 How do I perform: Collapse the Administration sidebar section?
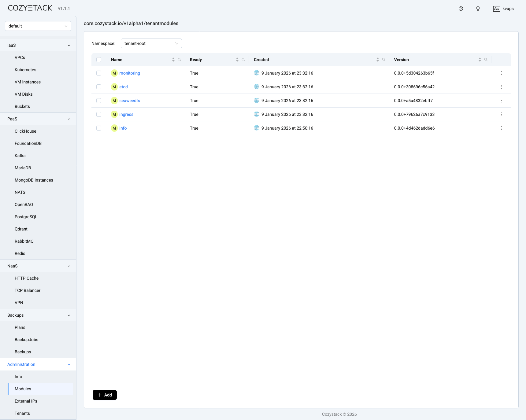pyautogui.click(x=69, y=364)
